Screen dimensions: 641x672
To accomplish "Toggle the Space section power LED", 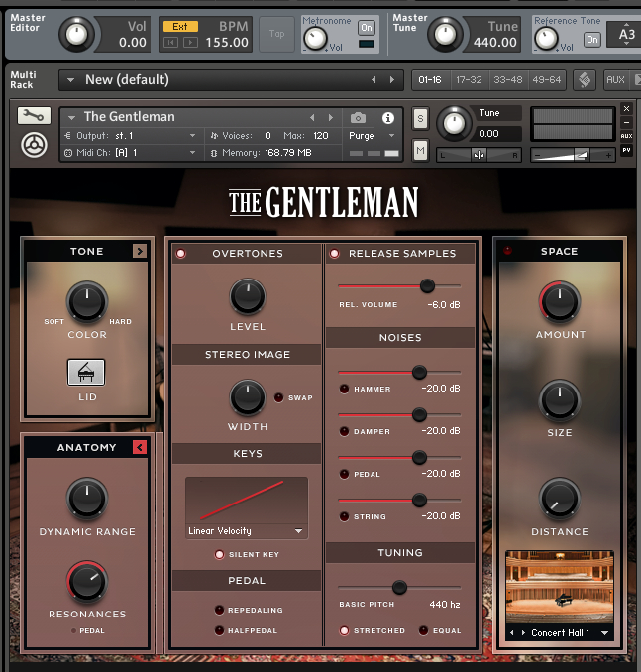I will click(507, 251).
